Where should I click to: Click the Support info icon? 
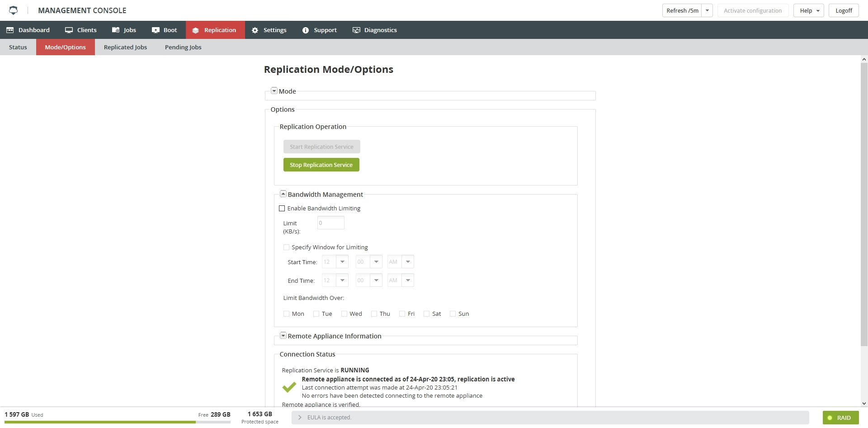pos(306,30)
